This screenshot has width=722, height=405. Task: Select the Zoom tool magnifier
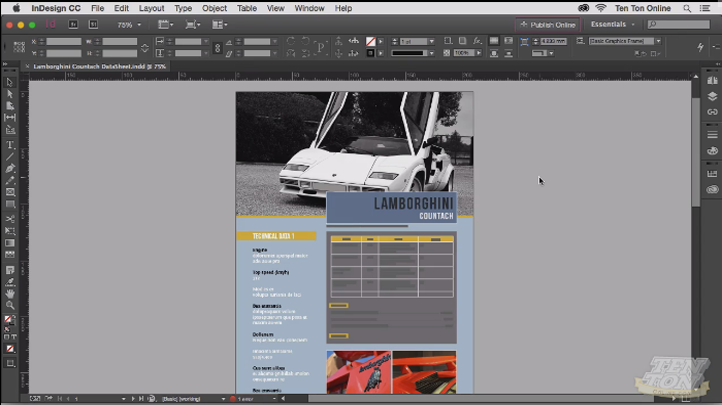[10, 305]
